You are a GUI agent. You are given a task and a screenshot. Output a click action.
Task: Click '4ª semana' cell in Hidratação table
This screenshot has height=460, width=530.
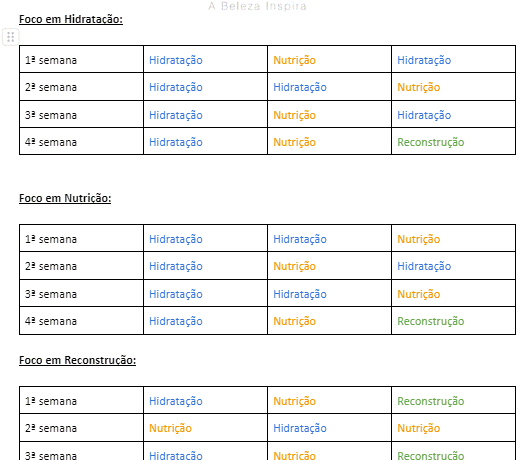pyautogui.click(x=81, y=142)
